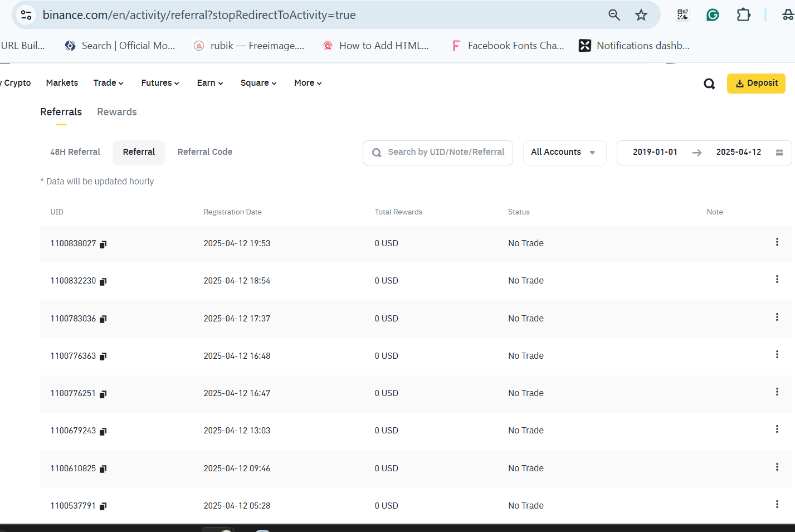Copy UID 1100537791 with copy icon
This screenshot has width=795, height=532.
click(103, 506)
